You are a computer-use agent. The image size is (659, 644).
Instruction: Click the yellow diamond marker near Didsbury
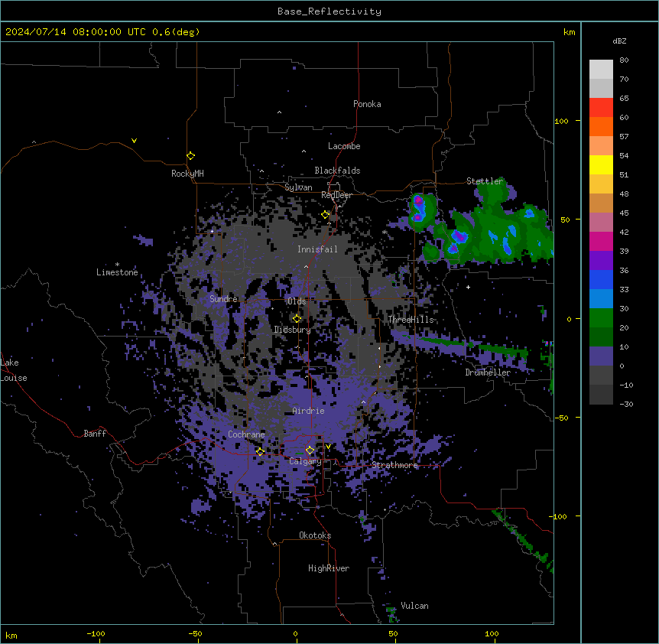[297, 319]
